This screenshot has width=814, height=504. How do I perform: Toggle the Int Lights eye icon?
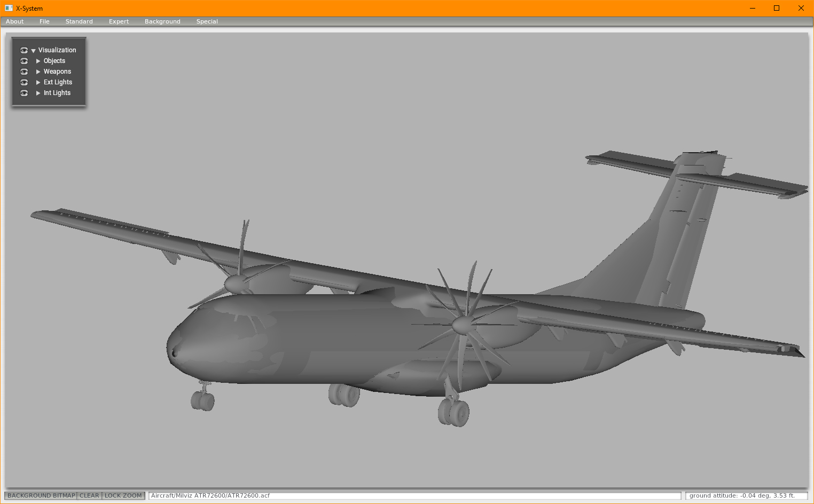[x=24, y=93]
